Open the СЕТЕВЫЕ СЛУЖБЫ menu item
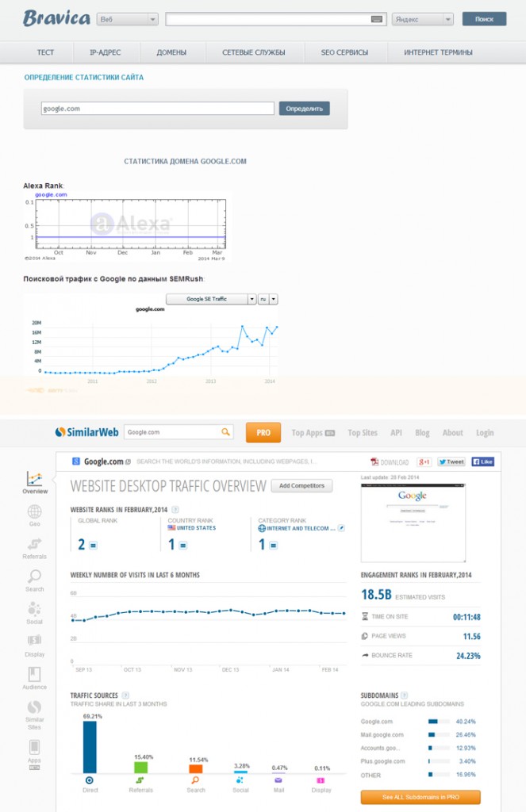This screenshot has width=526, height=812. 253,52
